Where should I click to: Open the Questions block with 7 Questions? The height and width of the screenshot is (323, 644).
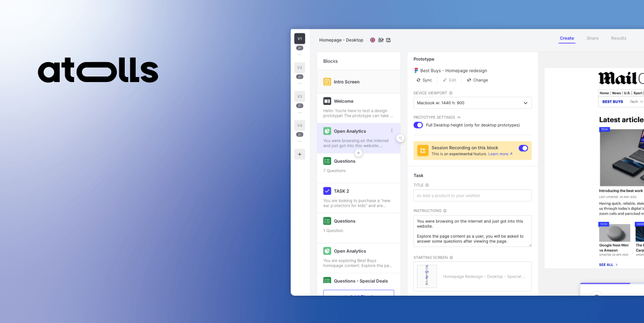[x=358, y=168]
